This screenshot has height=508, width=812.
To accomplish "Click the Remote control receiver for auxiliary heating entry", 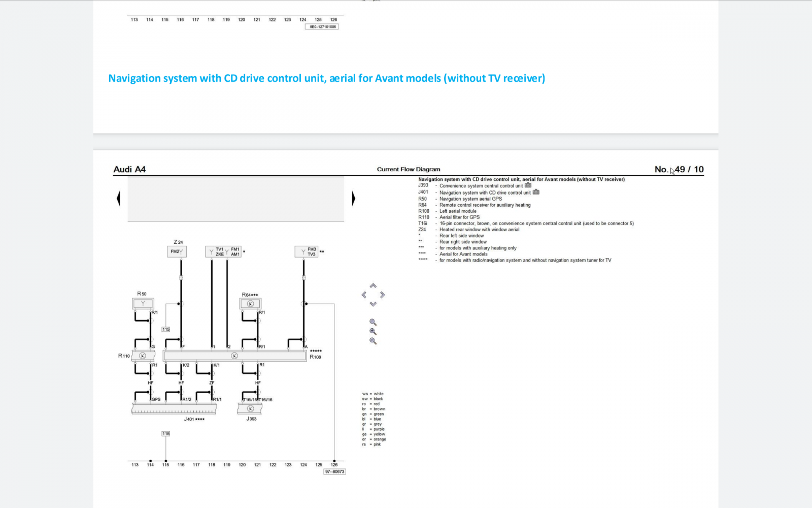I will coord(485,205).
